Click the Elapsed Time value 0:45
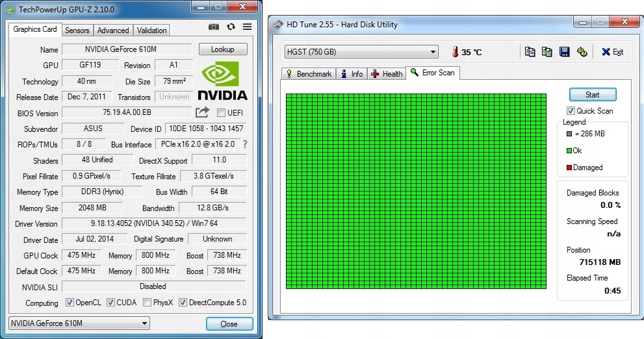The height and width of the screenshot is (339, 644). tap(612, 290)
